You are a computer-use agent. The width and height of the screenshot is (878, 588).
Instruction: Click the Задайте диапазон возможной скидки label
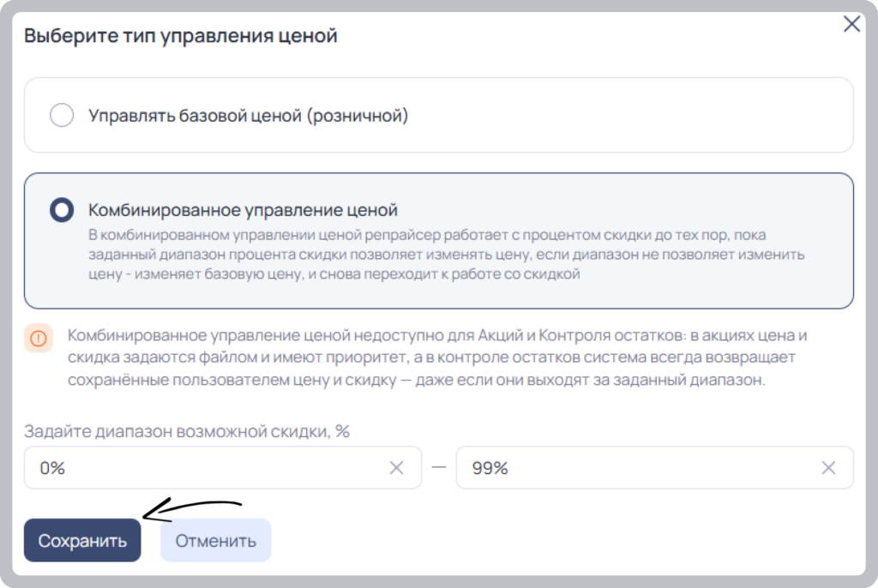tap(186, 431)
